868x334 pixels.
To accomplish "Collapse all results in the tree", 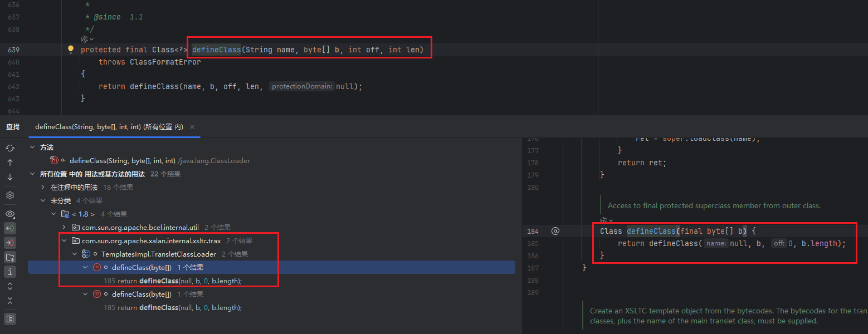I will click(10, 301).
